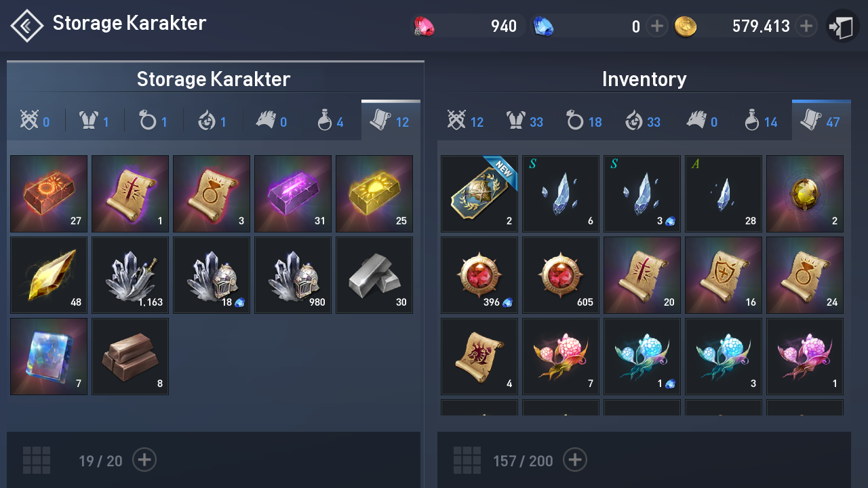This screenshot has height=488, width=868.
Task: Add gold coins with plus icon
Action: pos(806,26)
